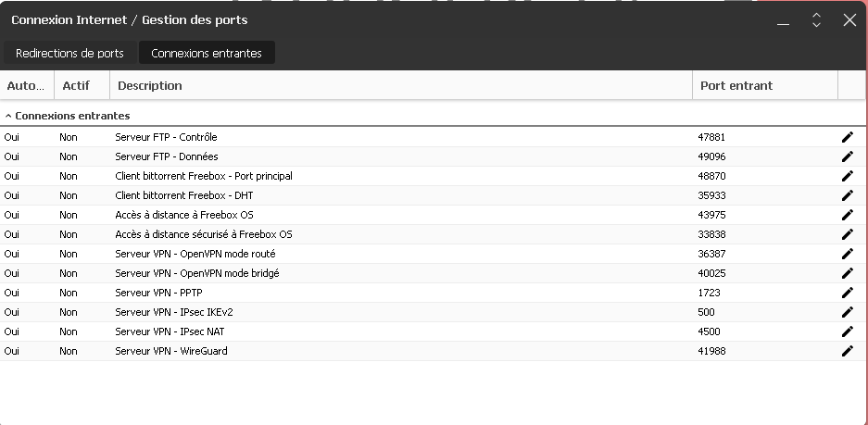Edit Accès à distance à Freebox OS
Screen dimensions: 868x425
point(847,215)
